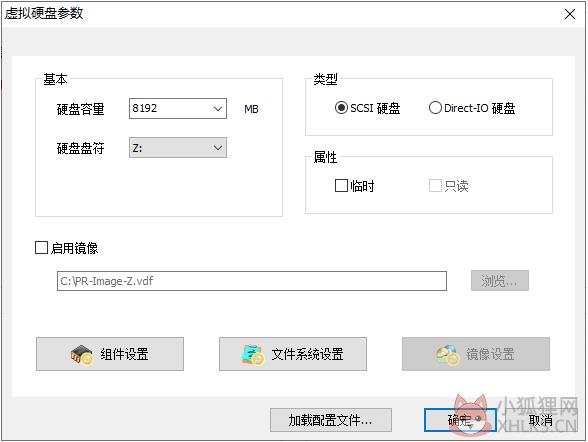Click the 硬盘容量 label

80,109
